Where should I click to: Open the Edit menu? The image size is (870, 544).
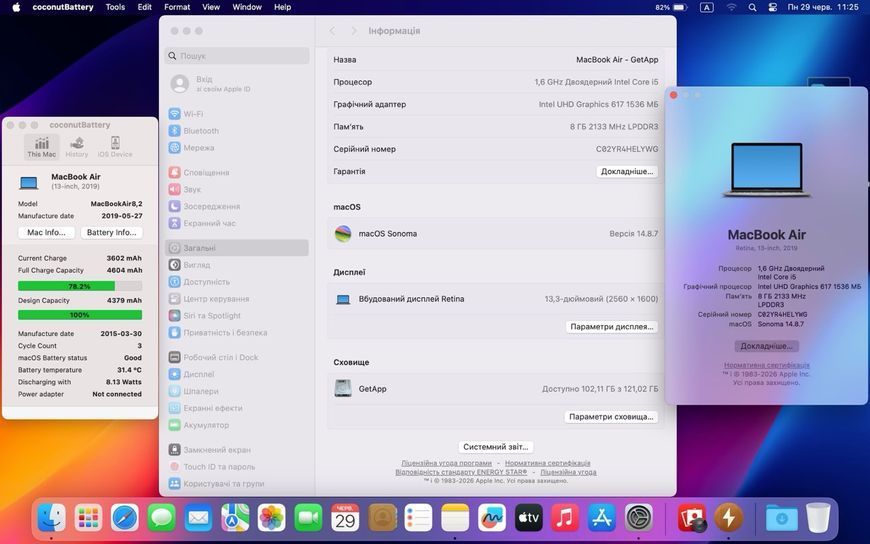click(x=145, y=7)
